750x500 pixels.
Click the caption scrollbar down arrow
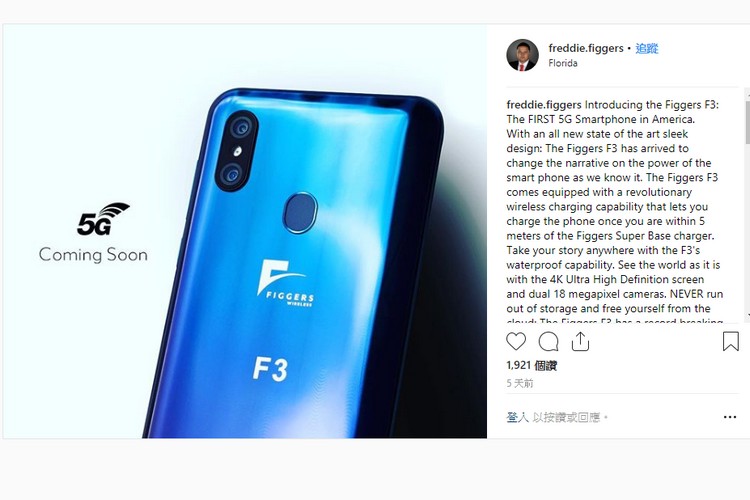coord(747,315)
